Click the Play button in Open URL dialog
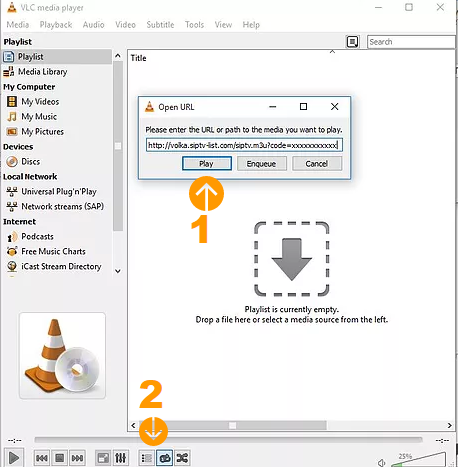 click(x=207, y=164)
